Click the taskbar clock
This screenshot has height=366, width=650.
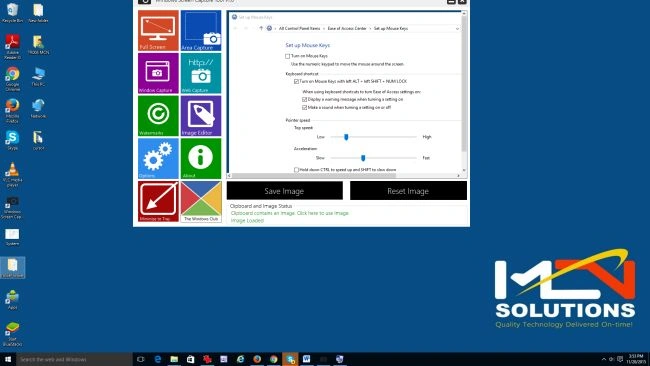coord(635,359)
